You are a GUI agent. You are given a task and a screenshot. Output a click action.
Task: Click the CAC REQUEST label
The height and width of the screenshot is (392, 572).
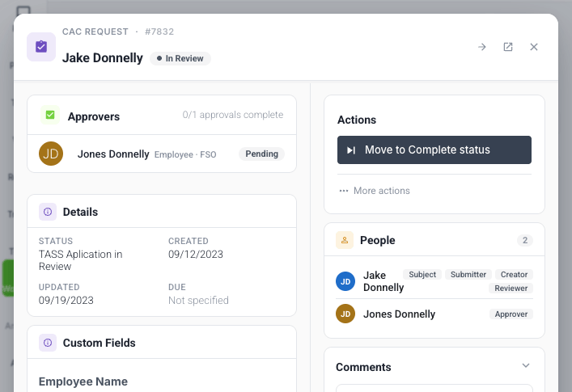coord(95,32)
